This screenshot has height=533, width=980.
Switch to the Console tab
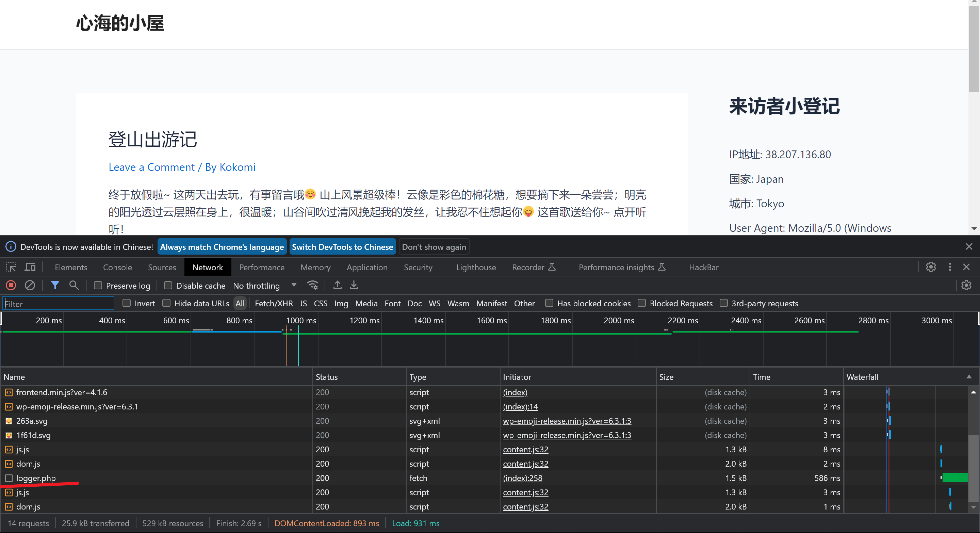click(x=117, y=268)
